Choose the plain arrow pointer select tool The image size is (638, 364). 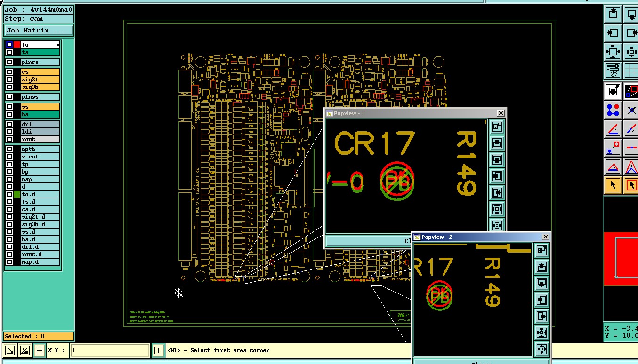(x=613, y=185)
